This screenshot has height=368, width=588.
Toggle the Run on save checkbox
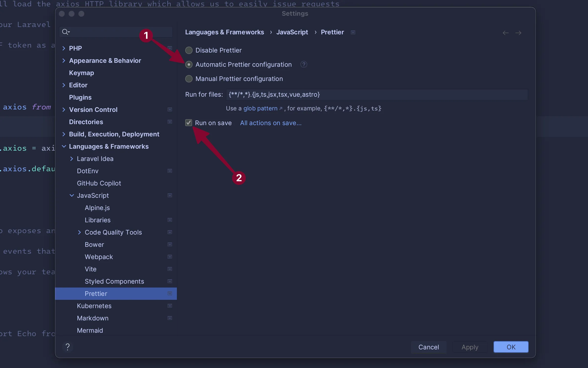188,123
